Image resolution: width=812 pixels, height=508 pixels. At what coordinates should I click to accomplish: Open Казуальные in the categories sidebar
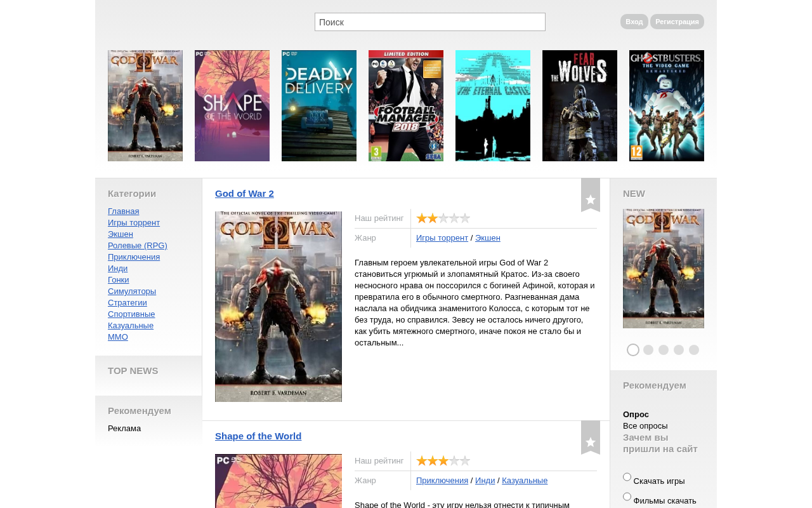(x=131, y=326)
